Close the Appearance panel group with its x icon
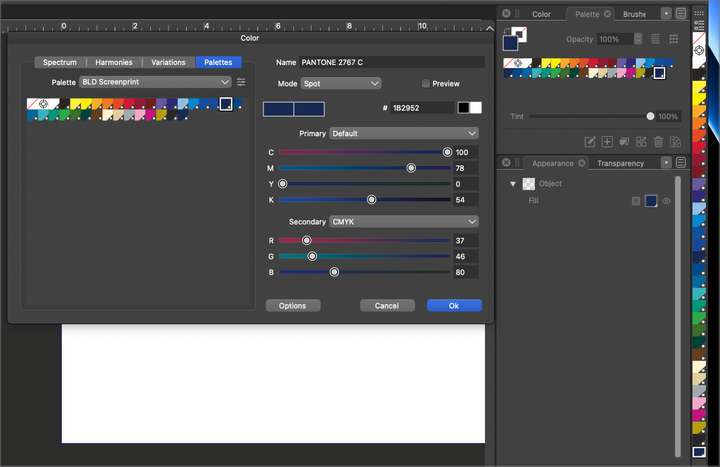 [506, 163]
